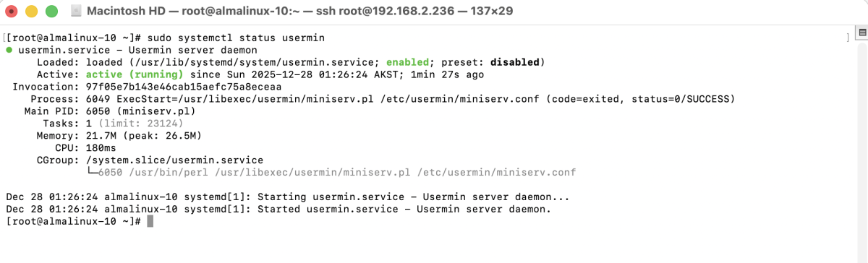Click the closing bracket mark at line end
The height and width of the screenshot is (263, 868).
pos(848,37)
